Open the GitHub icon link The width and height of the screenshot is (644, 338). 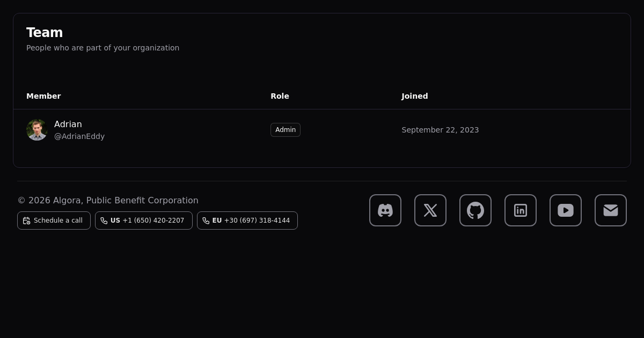click(475, 210)
